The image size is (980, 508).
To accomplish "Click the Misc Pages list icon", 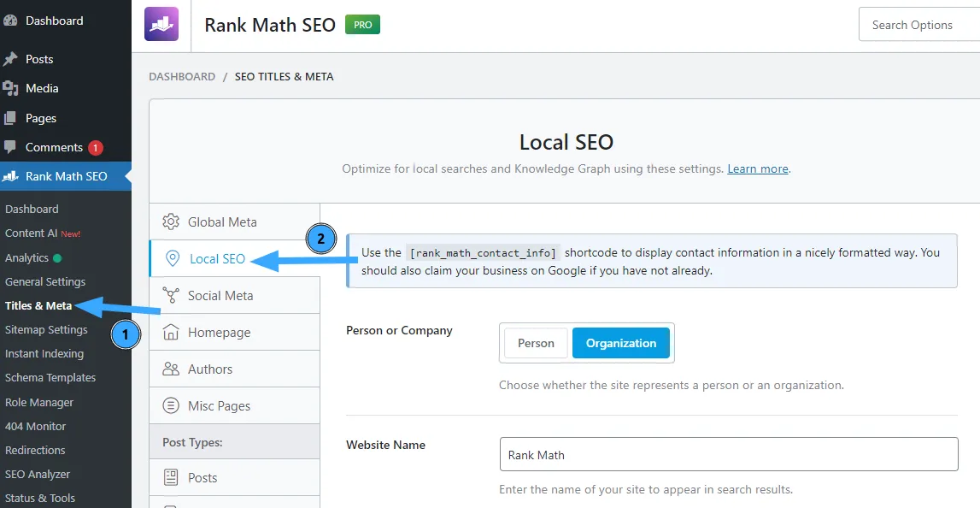I will point(171,406).
